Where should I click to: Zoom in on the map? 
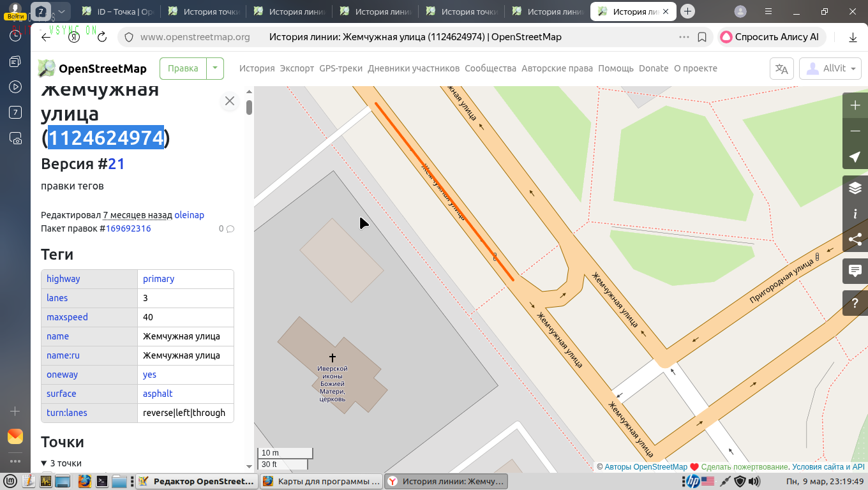pos(855,105)
